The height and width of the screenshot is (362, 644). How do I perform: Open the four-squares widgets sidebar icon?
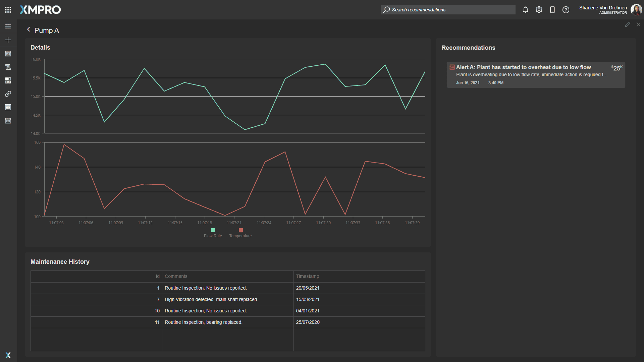(8, 80)
